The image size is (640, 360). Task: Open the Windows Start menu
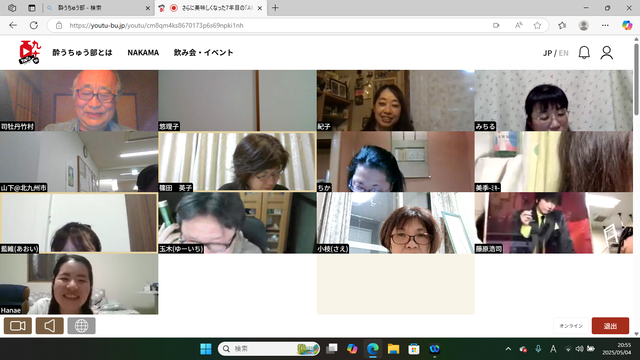click(206, 349)
